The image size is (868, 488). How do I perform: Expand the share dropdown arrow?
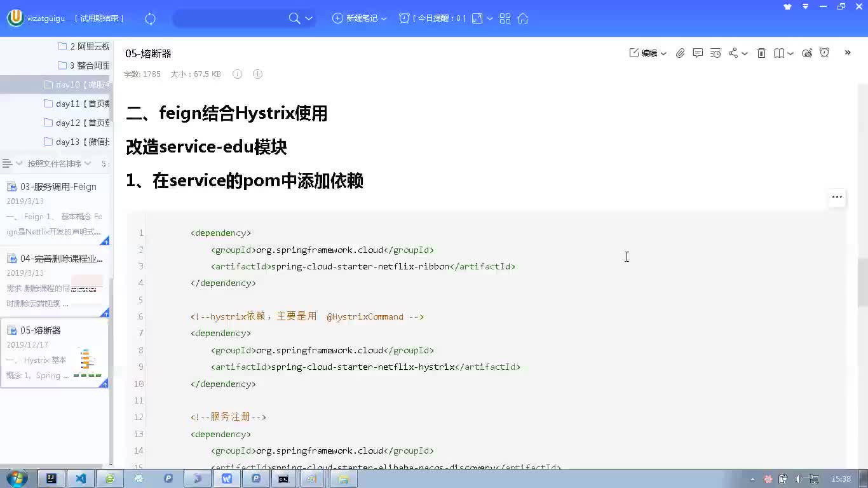coord(745,54)
